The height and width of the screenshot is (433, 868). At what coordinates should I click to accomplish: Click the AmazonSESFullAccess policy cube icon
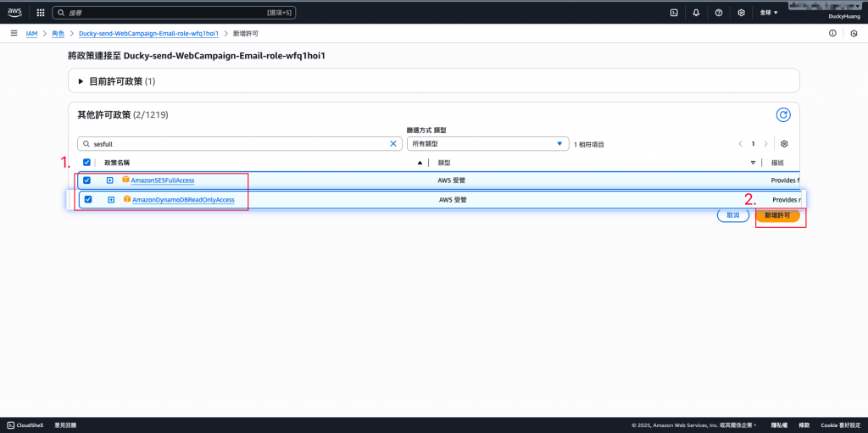tap(125, 180)
